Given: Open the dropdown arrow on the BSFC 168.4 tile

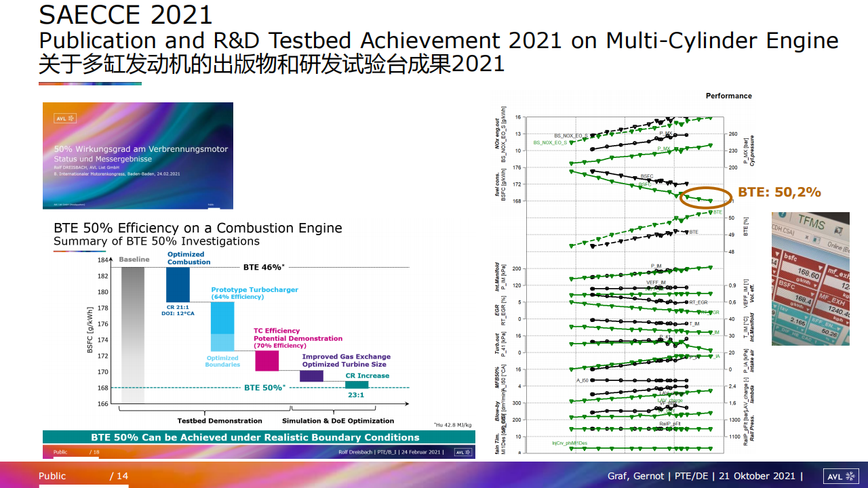Looking at the screenshot, I should click(812, 294).
